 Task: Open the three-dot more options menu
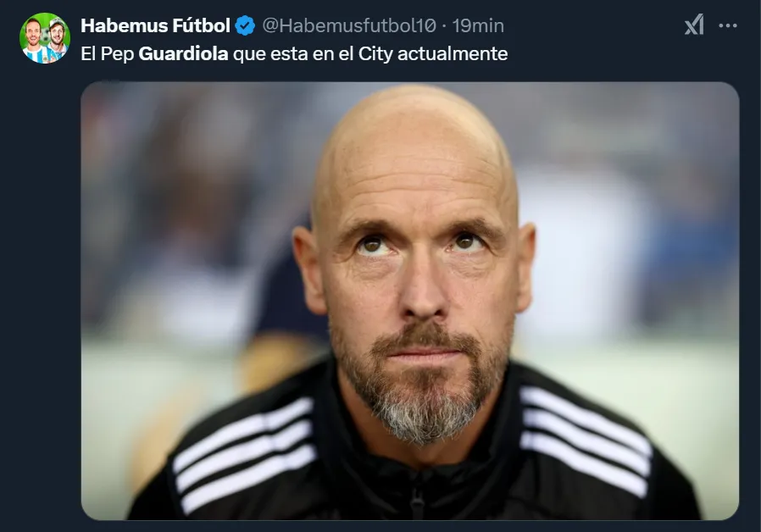[x=727, y=25]
